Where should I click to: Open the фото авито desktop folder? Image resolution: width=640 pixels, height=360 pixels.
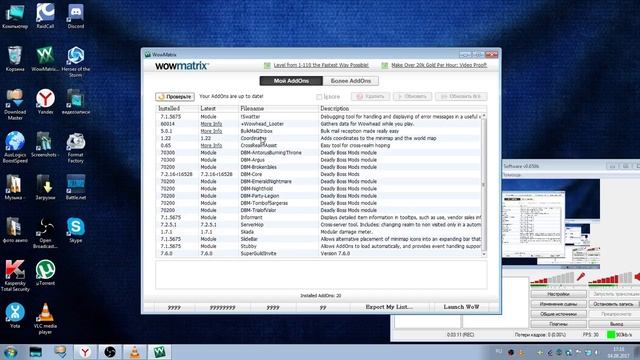point(15,230)
